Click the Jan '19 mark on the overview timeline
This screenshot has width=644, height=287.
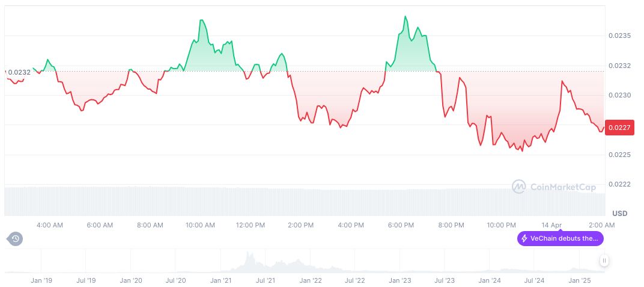pos(41,280)
